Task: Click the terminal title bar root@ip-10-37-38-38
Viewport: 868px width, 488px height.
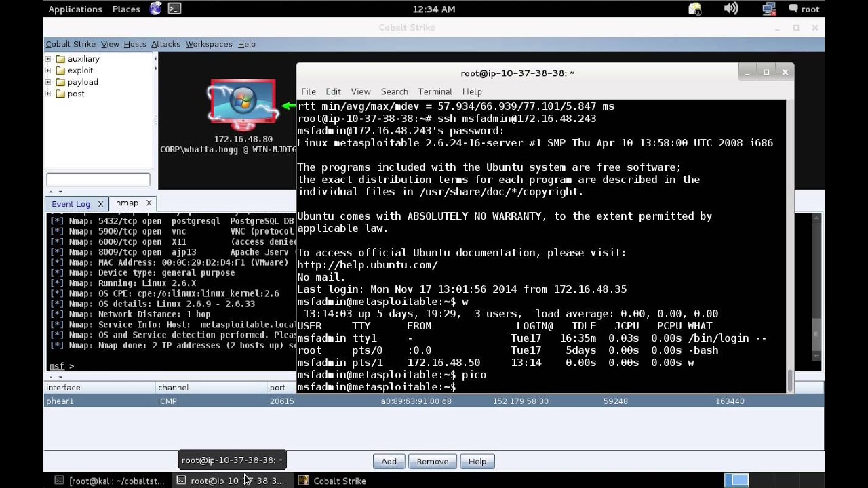Action: [x=517, y=73]
